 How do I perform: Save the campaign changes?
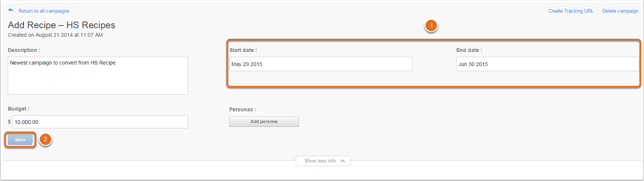[20, 140]
